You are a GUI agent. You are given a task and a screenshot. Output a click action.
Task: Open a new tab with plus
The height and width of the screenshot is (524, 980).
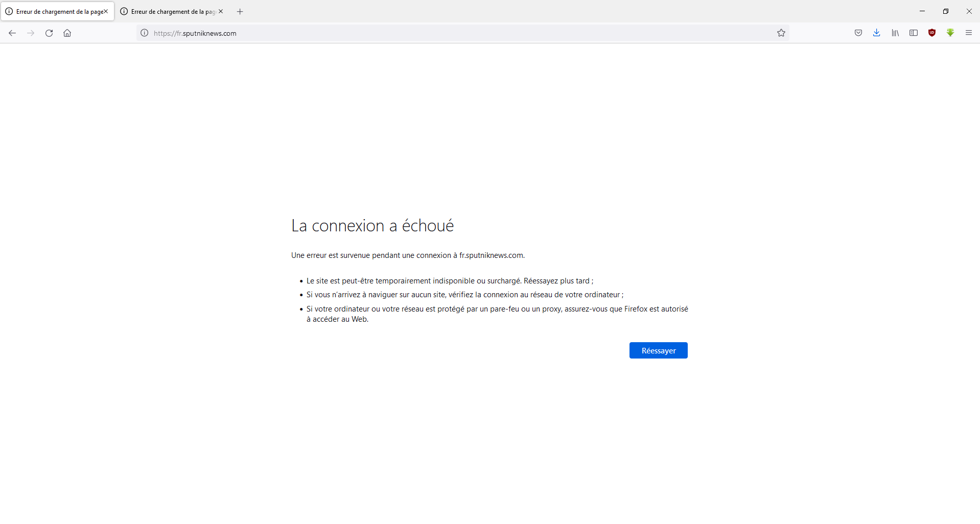click(240, 11)
